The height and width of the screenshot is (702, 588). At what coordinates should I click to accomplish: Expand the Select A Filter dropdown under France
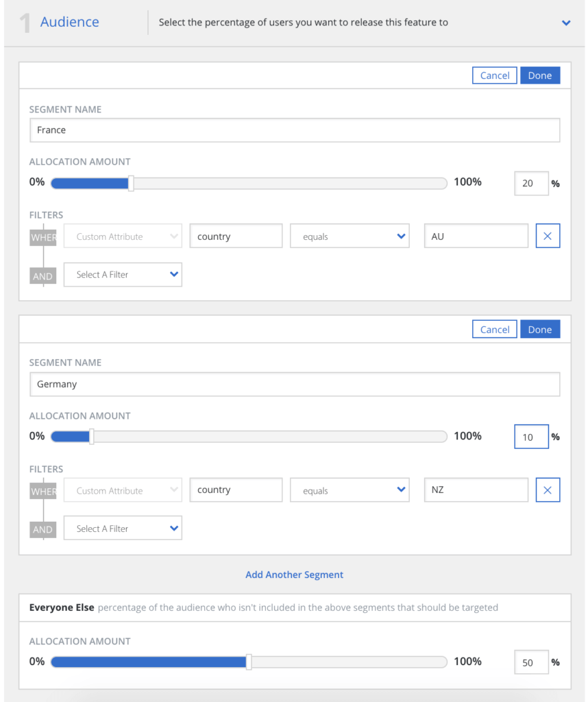123,274
